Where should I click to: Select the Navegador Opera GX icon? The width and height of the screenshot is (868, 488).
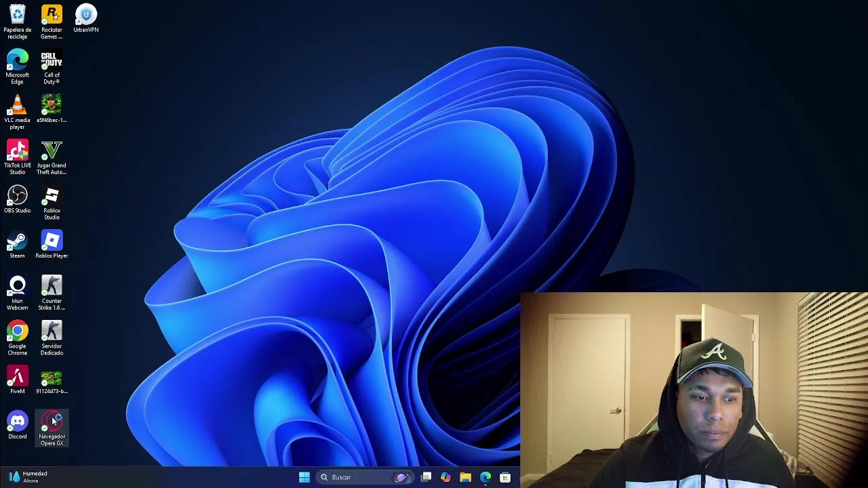(x=52, y=428)
